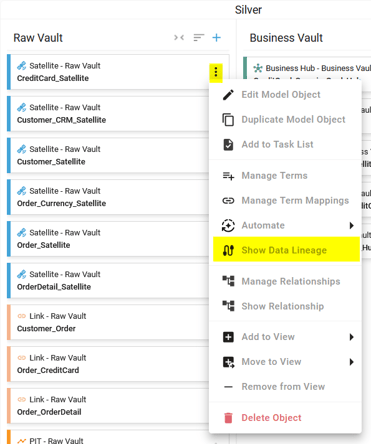Screen dimensions: 371x444
Task: Click the pencil icon for Edit Model Object
Action: point(228,95)
